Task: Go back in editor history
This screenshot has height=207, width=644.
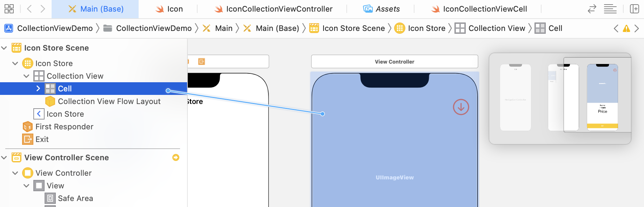Action: pos(29,9)
